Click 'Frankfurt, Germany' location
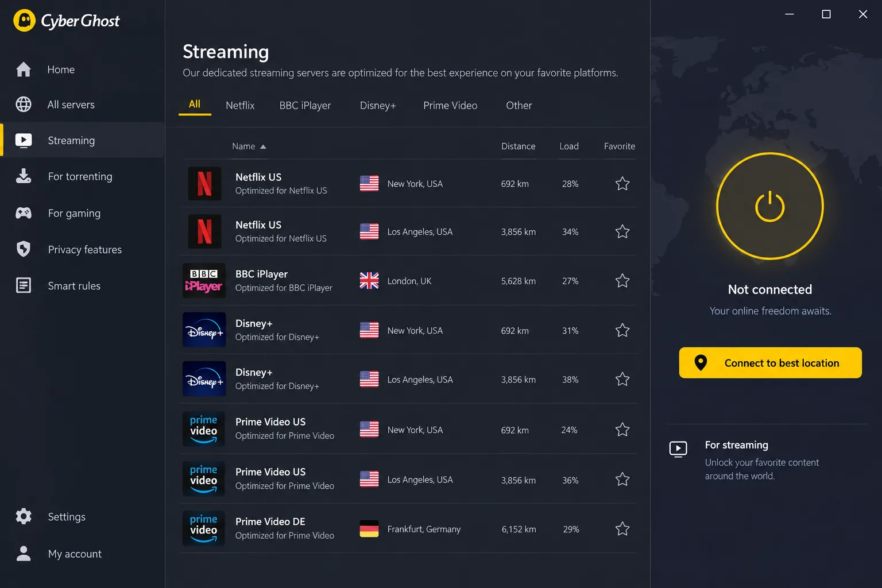 (424, 529)
